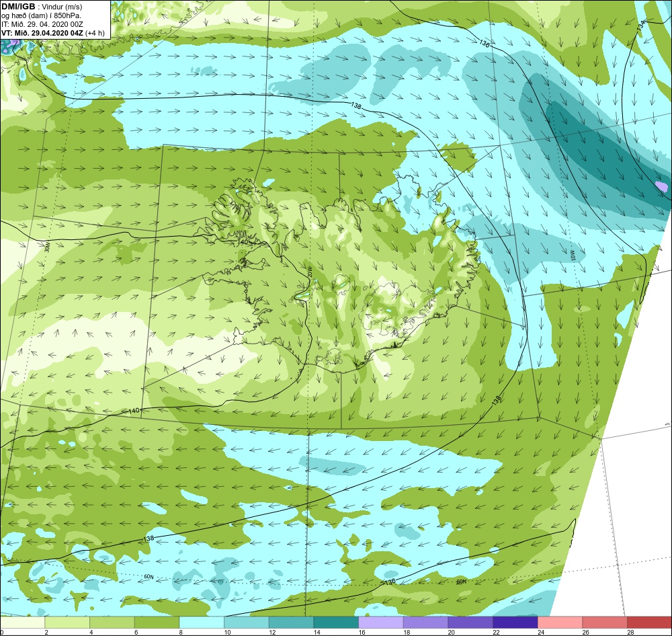Click the '140' contour label southwest of Iceland
Image resolution: width=672 pixels, height=636 pixels.
pos(134,411)
